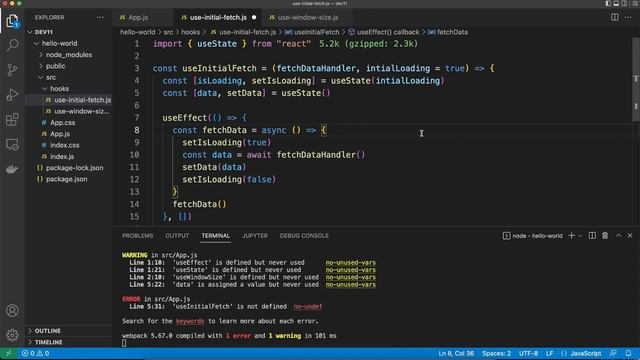Open the Search view in the activity bar
Image resolution: width=640 pixels, height=360 pixels.
coord(12,45)
